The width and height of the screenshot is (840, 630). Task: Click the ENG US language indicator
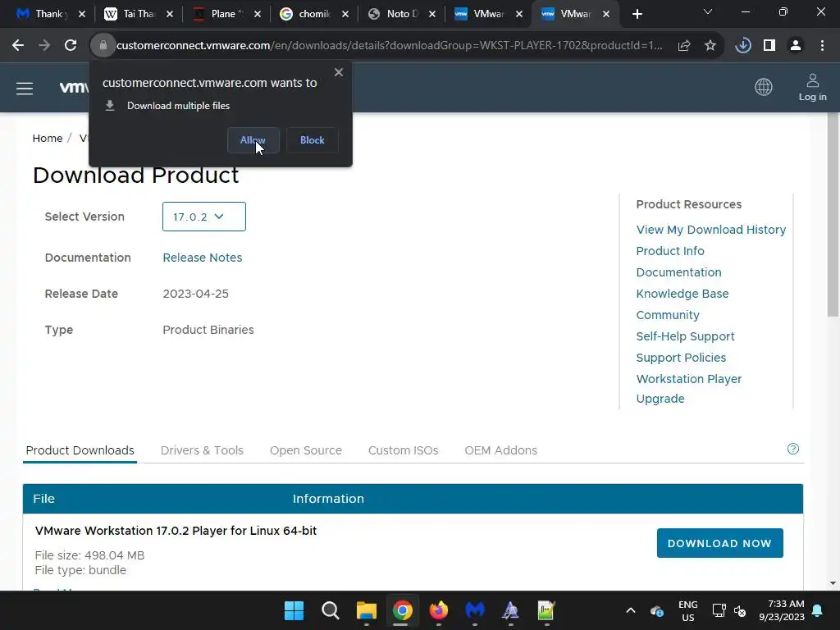688,610
